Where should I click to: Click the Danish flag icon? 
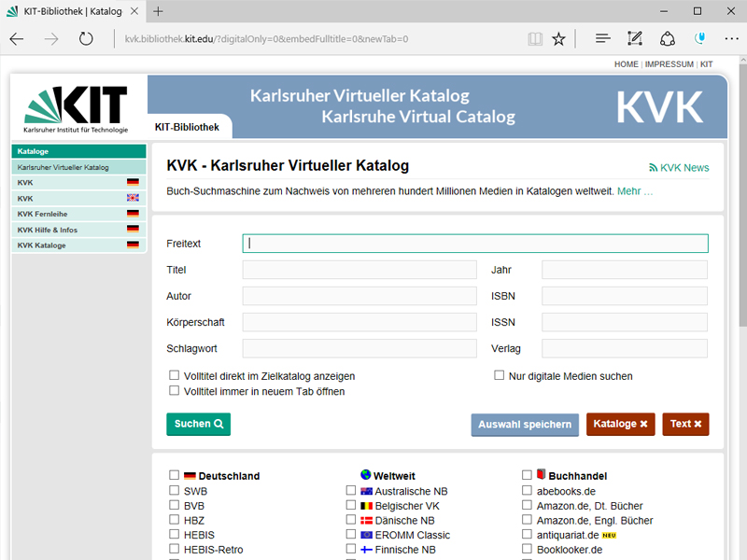[366, 521]
